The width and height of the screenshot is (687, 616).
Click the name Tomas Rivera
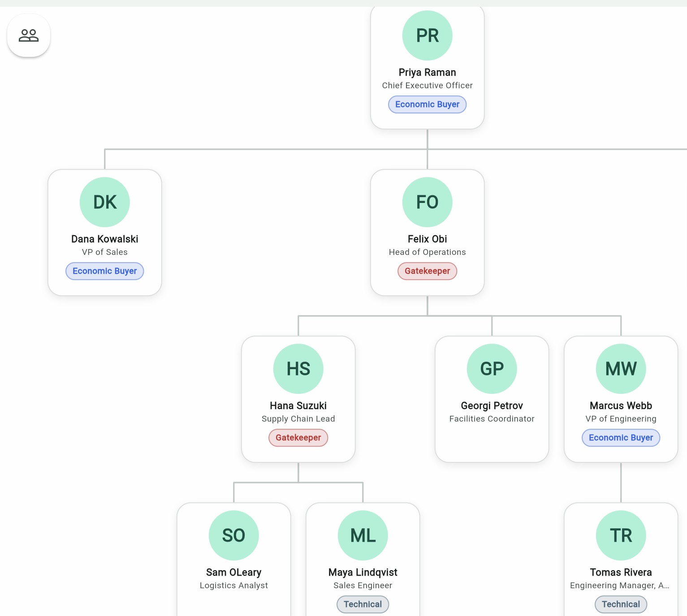tap(621, 573)
